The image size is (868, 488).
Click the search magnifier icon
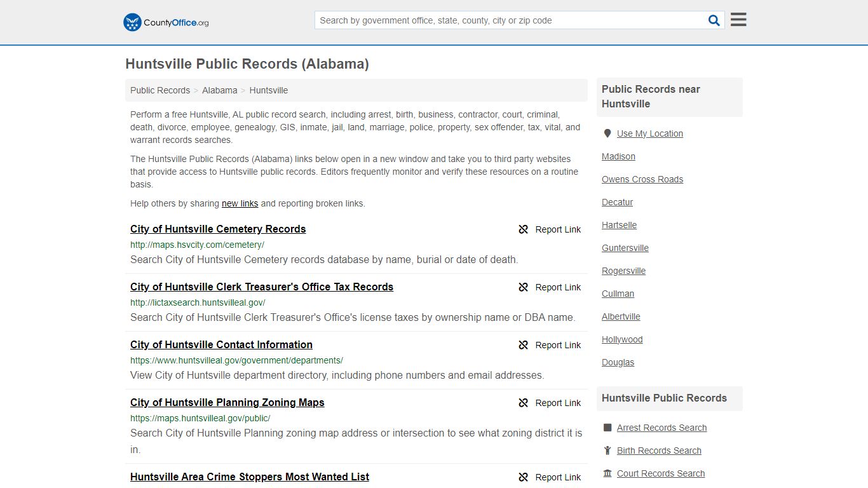714,20
